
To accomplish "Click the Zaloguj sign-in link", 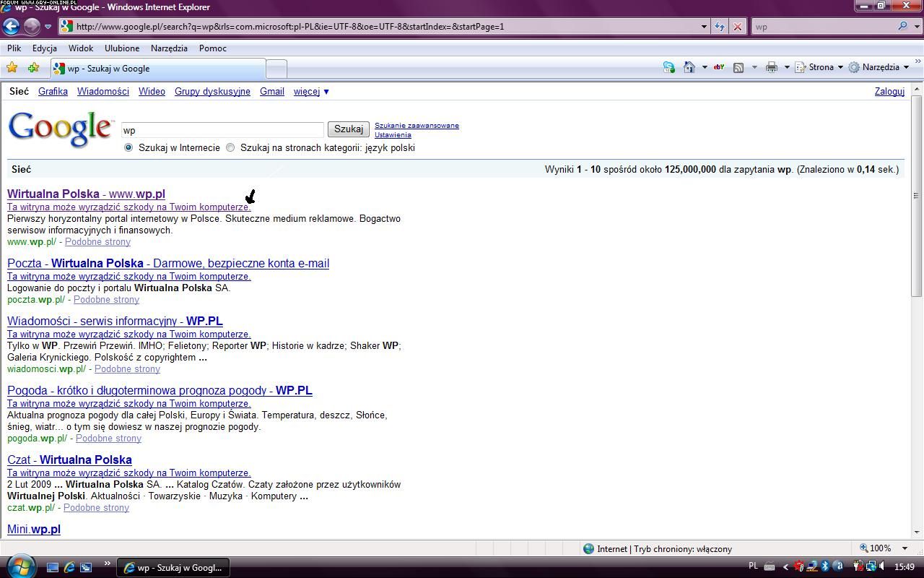I will coord(889,92).
